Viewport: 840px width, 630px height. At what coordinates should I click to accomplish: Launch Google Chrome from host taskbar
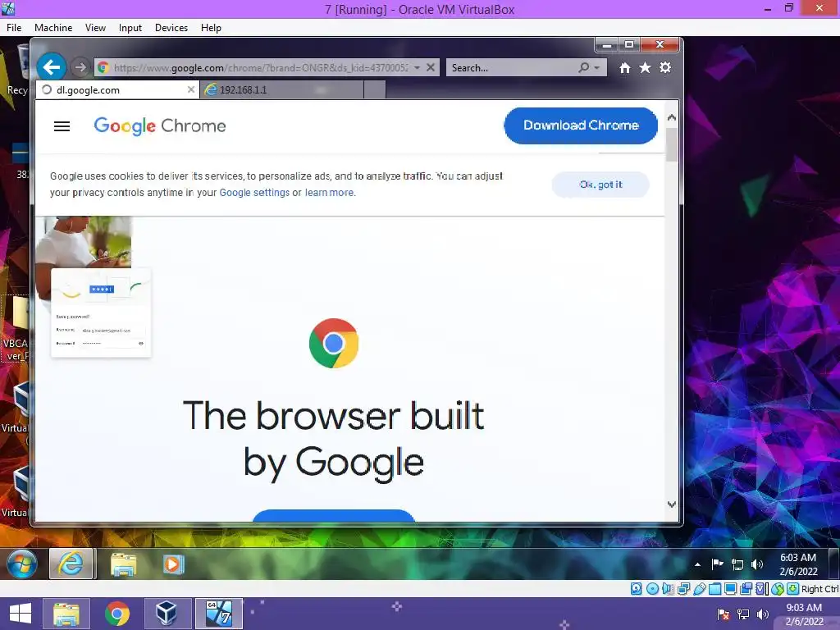click(117, 614)
